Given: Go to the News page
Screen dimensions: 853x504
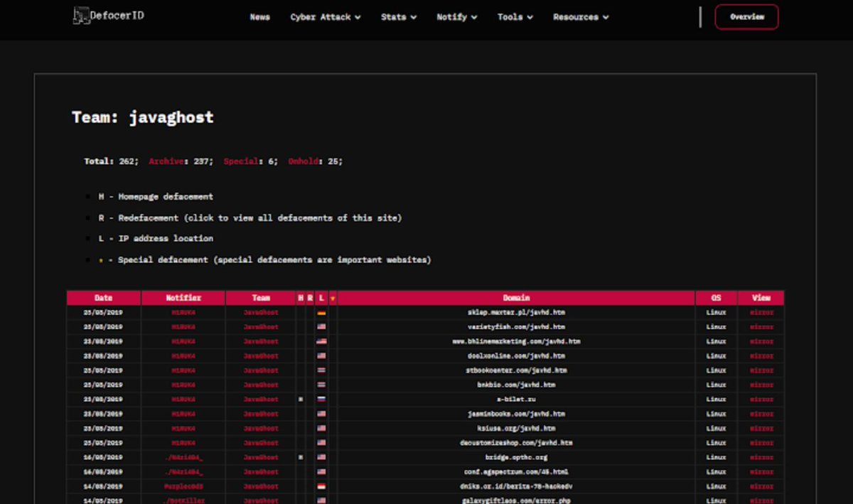Looking at the screenshot, I should click(259, 17).
